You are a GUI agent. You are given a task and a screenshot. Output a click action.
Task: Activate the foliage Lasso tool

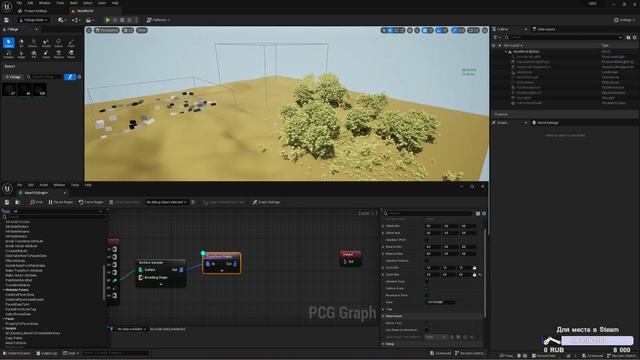click(x=58, y=42)
